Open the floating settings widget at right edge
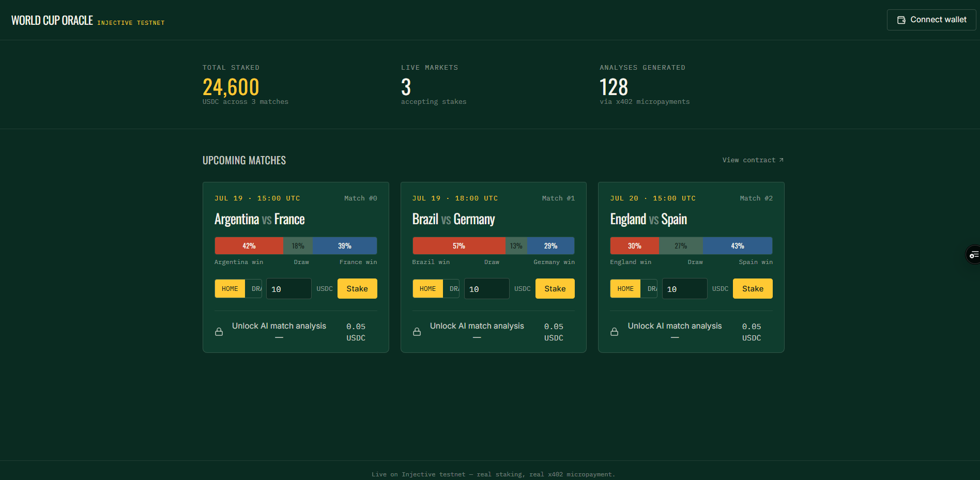The image size is (980, 480). pyautogui.click(x=973, y=255)
